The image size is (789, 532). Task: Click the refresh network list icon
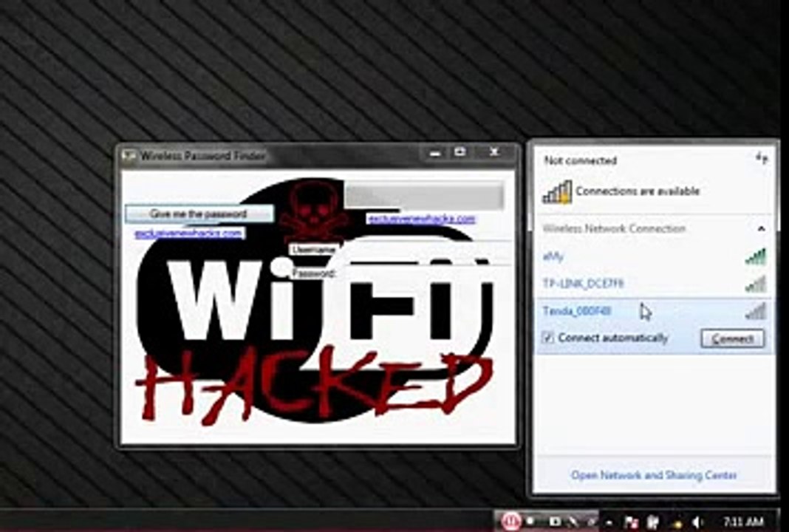coord(762,159)
